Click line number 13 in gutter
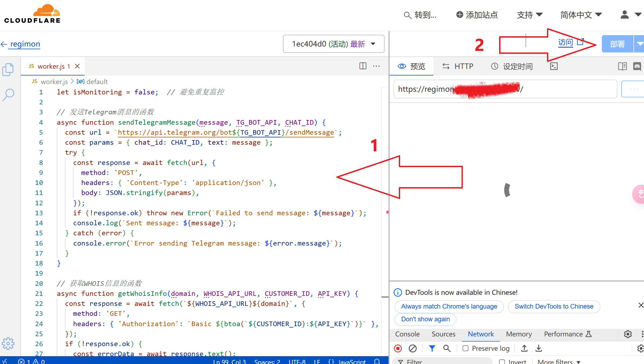Screen dimensions: 644x364 pyautogui.click(x=39, y=213)
